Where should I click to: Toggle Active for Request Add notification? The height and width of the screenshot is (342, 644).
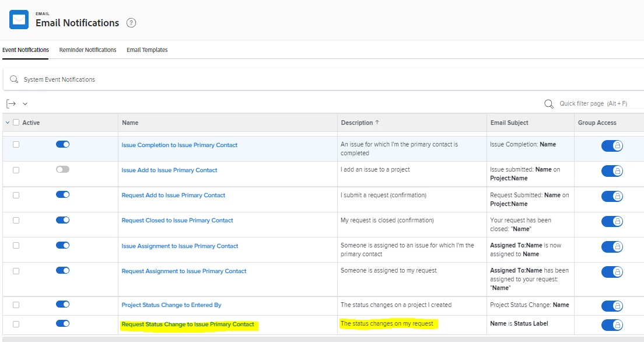pos(63,194)
